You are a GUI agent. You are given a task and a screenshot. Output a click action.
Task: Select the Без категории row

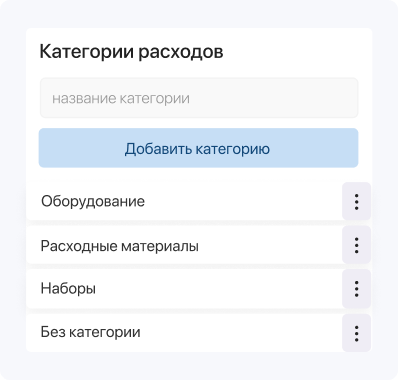click(x=184, y=333)
